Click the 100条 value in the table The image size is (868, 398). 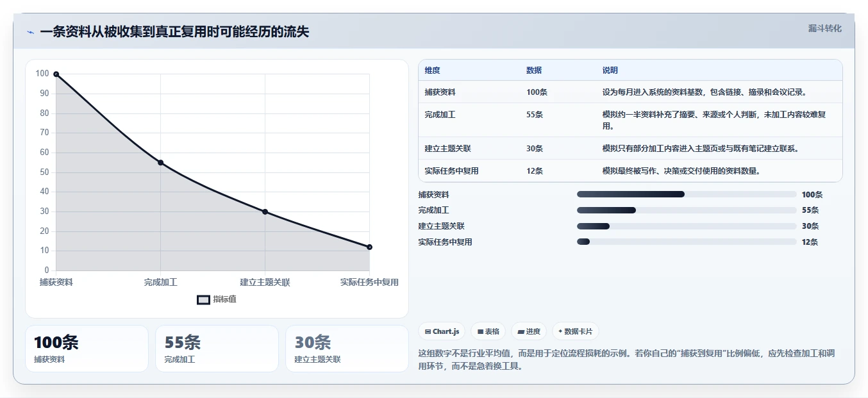(x=537, y=92)
